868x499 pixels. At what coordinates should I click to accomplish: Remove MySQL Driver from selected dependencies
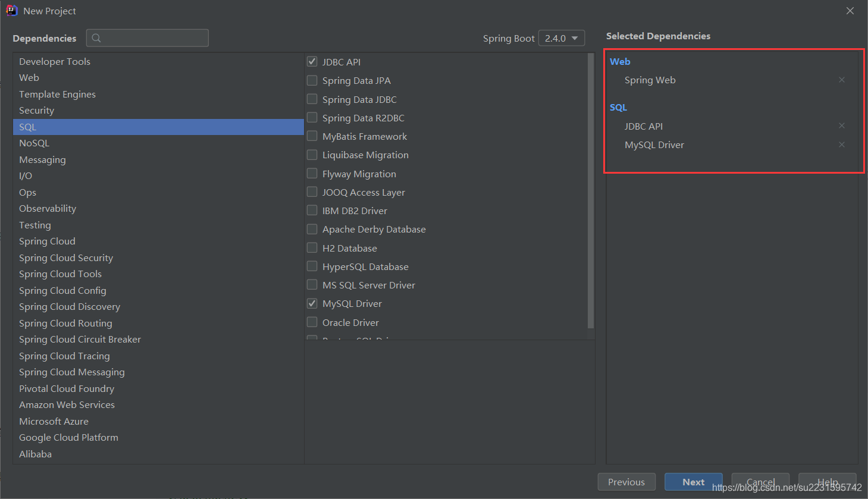pos(841,145)
